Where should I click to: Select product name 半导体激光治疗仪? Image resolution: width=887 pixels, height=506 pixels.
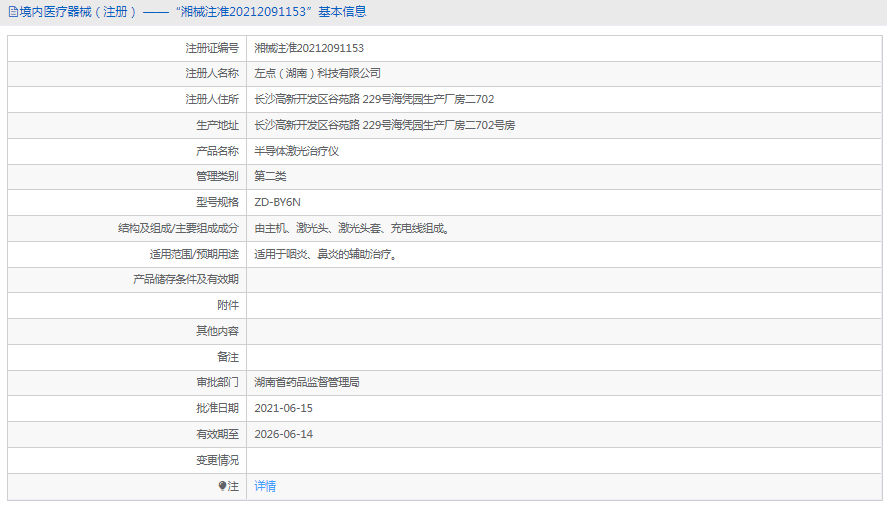[x=296, y=151]
